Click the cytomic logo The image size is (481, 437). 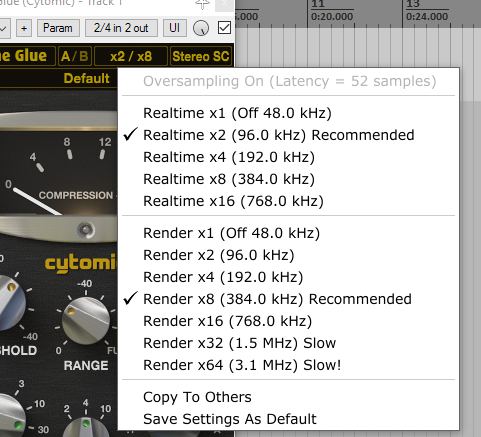tap(81, 263)
